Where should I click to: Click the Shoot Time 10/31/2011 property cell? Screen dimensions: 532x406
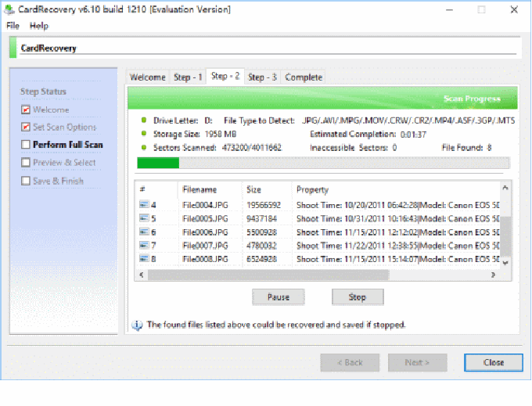398,218
